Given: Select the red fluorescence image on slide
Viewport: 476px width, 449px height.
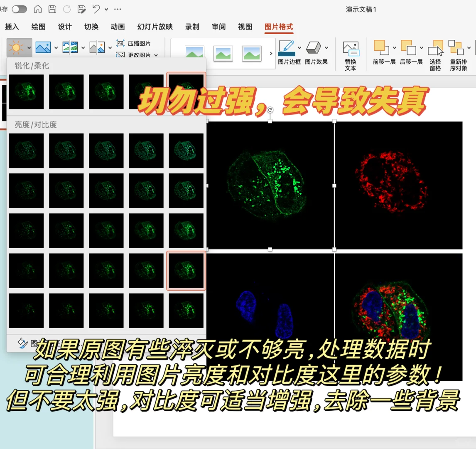Looking at the screenshot, I should click(x=399, y=185).
